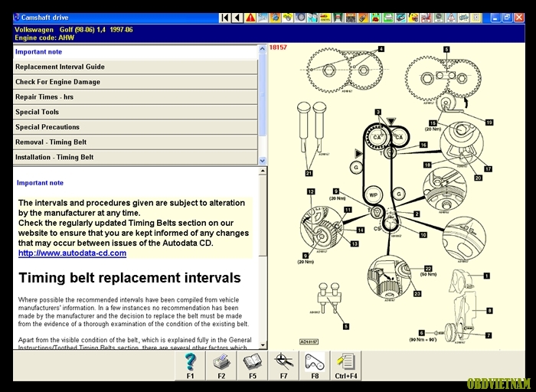Click the WP water pump pulley in the diagram
The width and height of the screenshot is (536, 392).
tap(374, 195)
